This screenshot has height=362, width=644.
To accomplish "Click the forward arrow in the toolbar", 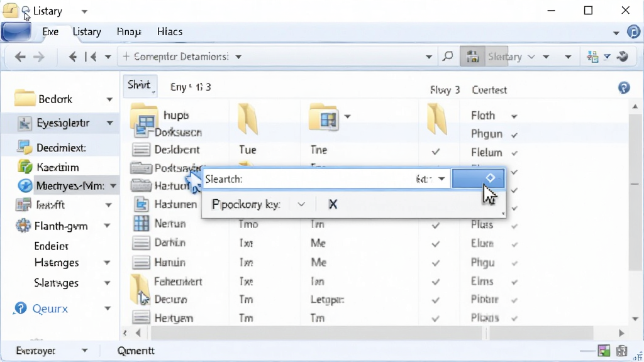I will click(38, 57).
